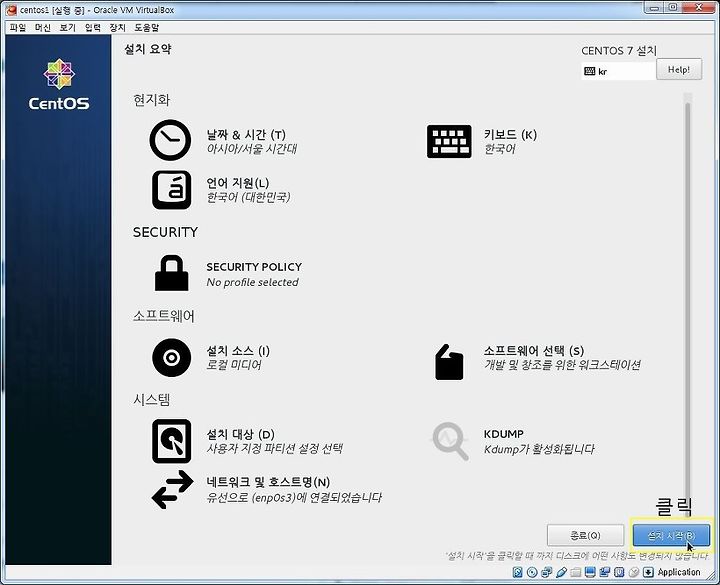Click the keyboard capture arrow status icon
This screenshot has width=720, height=585.
pos(648,572)
